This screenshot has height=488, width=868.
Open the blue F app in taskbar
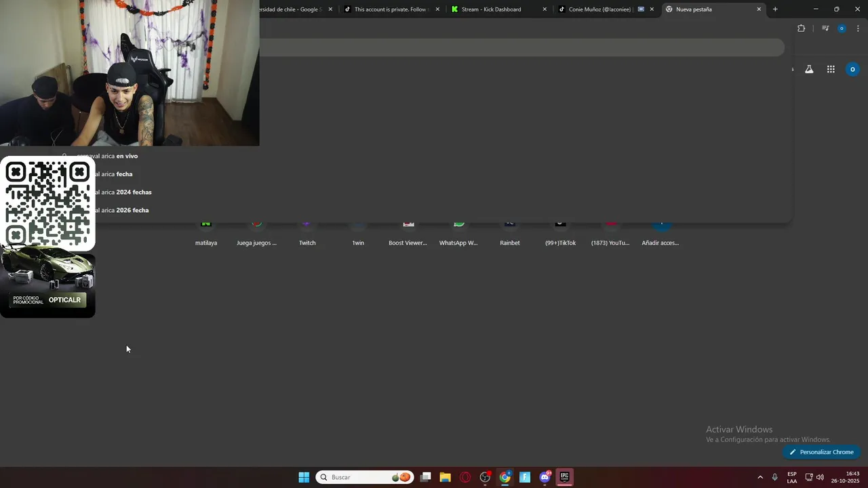525,477
